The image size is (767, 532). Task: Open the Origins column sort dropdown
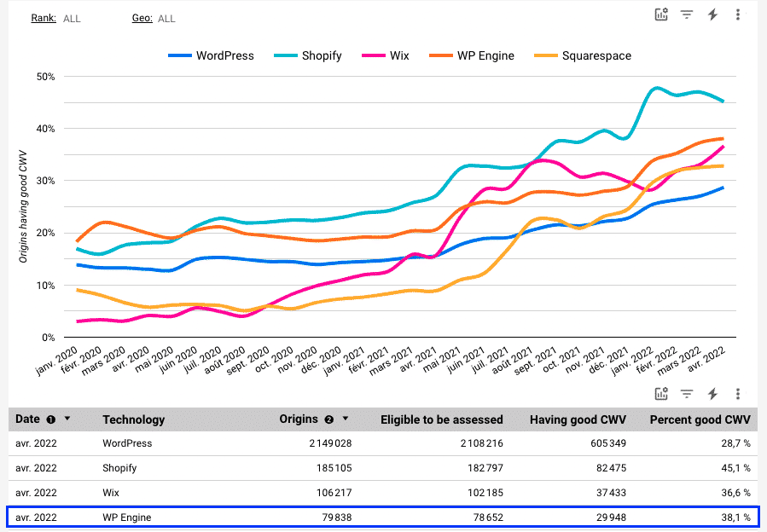[x=345, y=419]
